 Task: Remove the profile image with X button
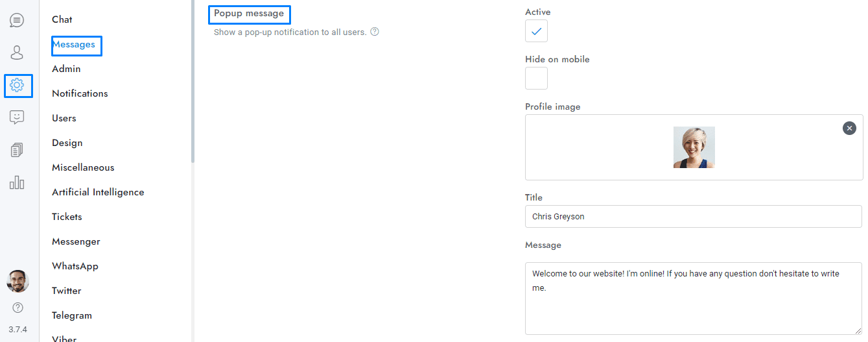[x=849, y=128]
